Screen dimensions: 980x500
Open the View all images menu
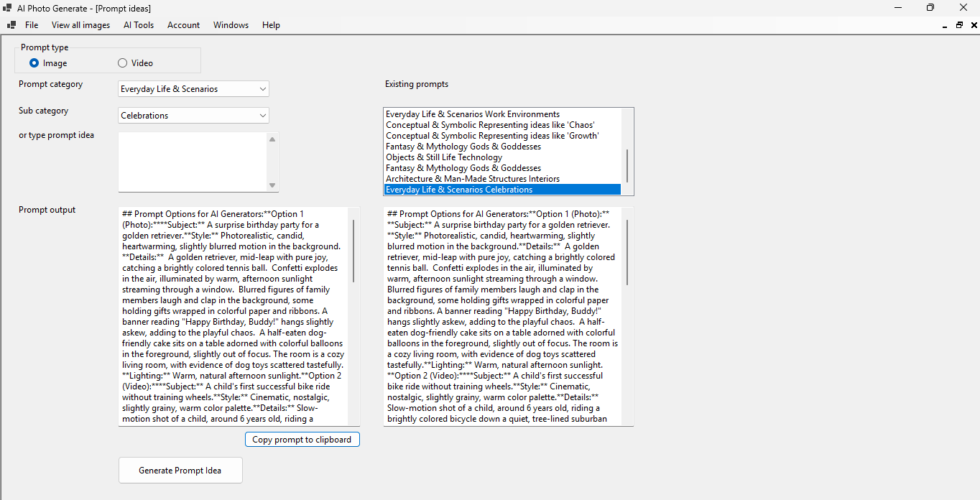point(80,25)
